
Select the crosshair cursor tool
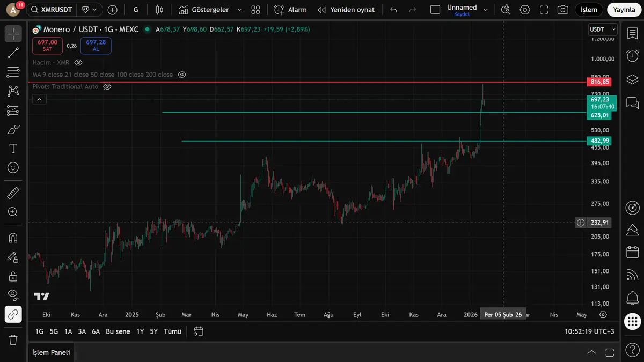13,33
